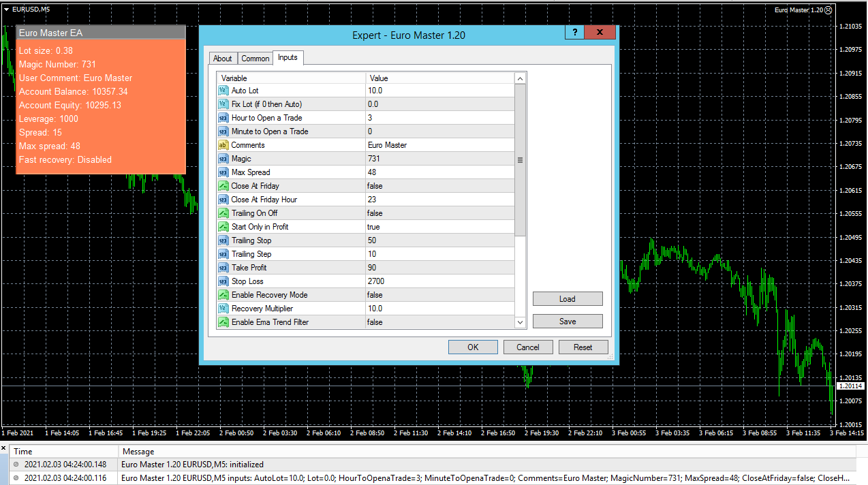Click the Trailing Stop integer icon
Viewport: 868px width, 485px height.
[223, 240]
